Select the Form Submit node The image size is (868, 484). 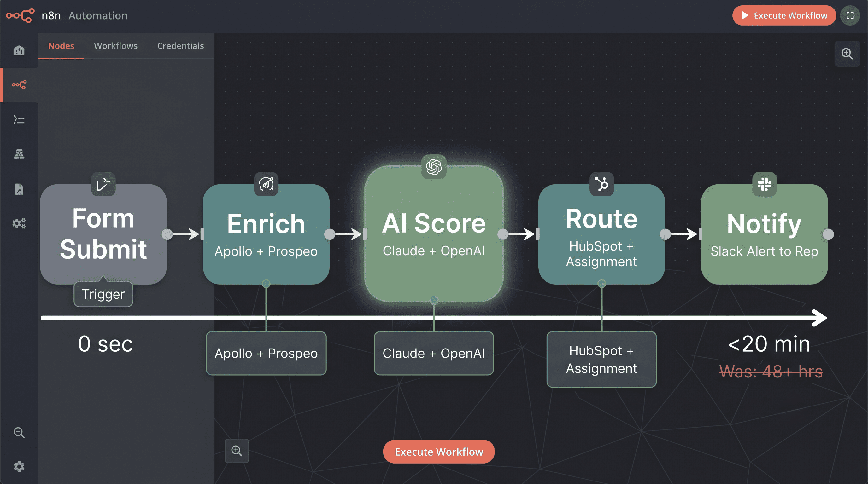tap(103, 234)
